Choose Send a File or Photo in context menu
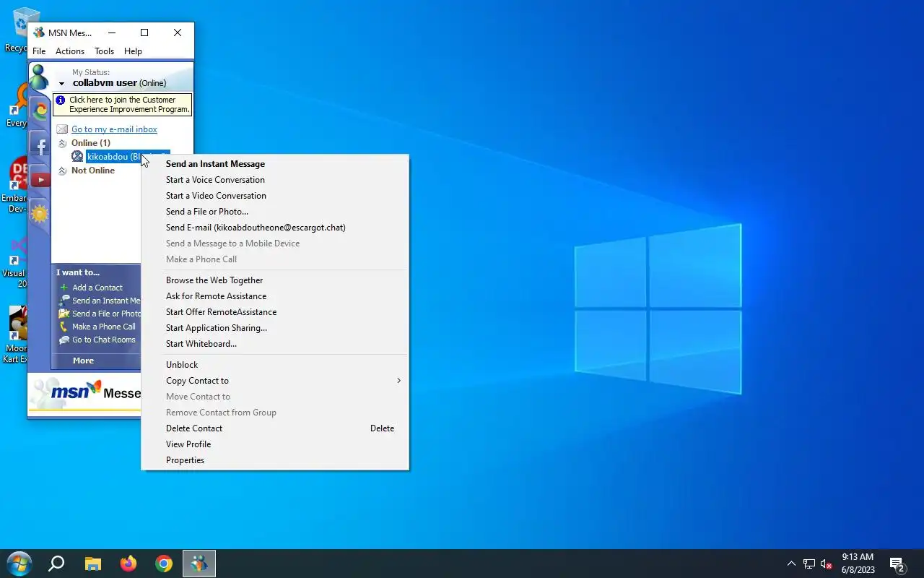The height and width of the screenshot is (578, 924). coord(275,212)
